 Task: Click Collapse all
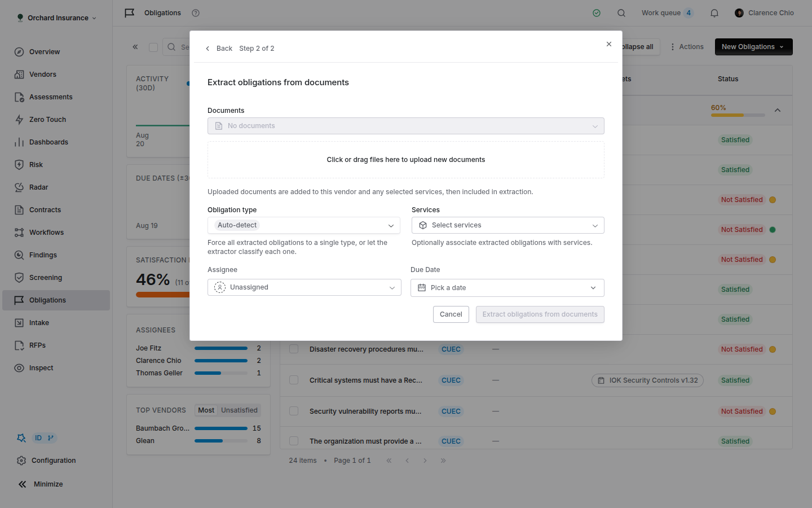click(x=640, y=47)
